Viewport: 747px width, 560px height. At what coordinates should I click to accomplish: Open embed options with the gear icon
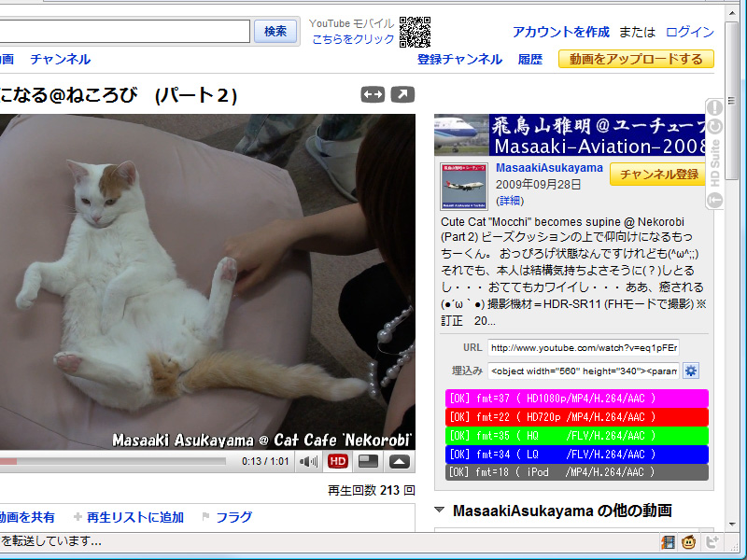689,371
